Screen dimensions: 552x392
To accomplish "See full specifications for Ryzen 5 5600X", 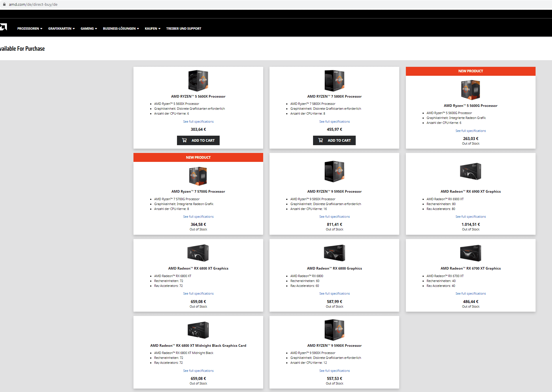I will [x=198, y=122].
